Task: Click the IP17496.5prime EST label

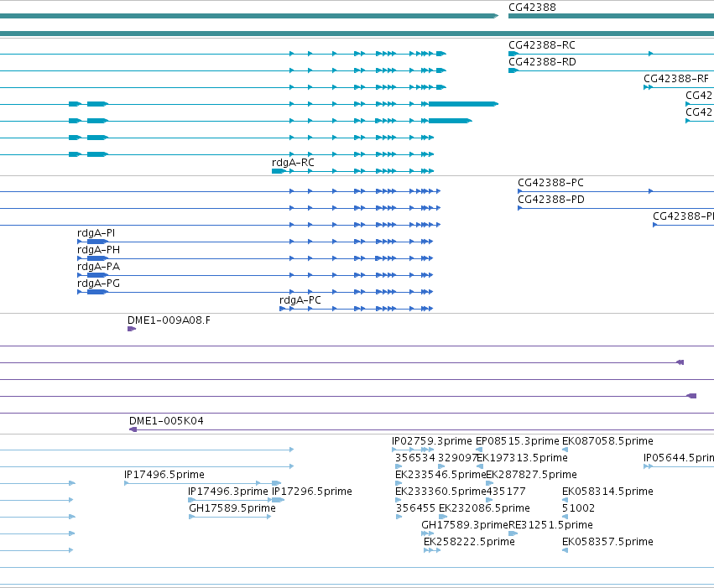Action: click(x=164, y=475)
